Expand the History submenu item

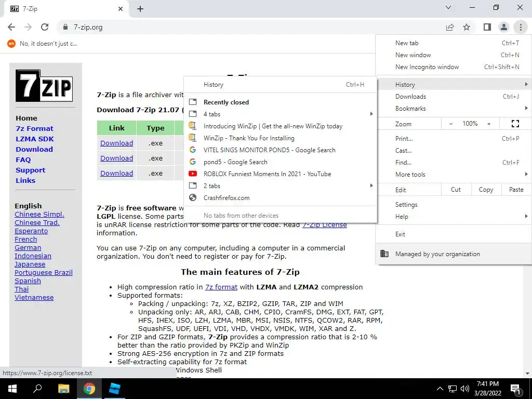point(454,85)
